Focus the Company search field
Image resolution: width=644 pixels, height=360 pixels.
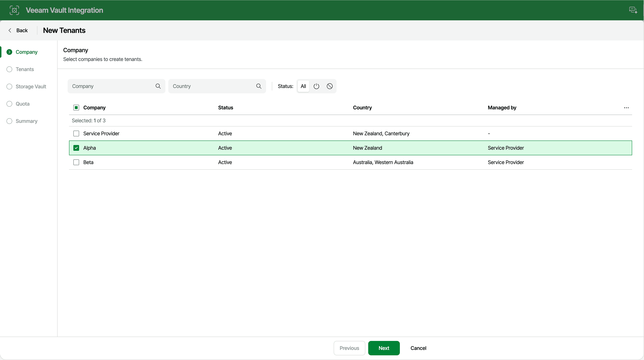pos(117,86)
